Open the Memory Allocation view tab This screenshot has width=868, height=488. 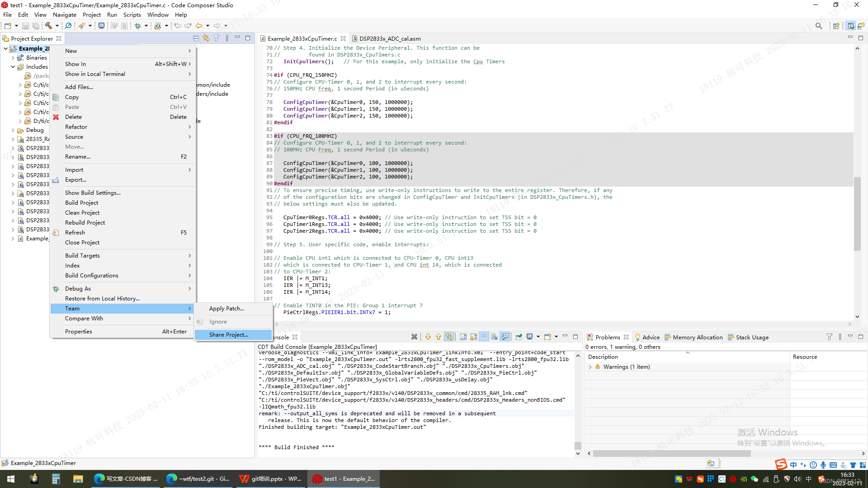[x=697, y=337]
